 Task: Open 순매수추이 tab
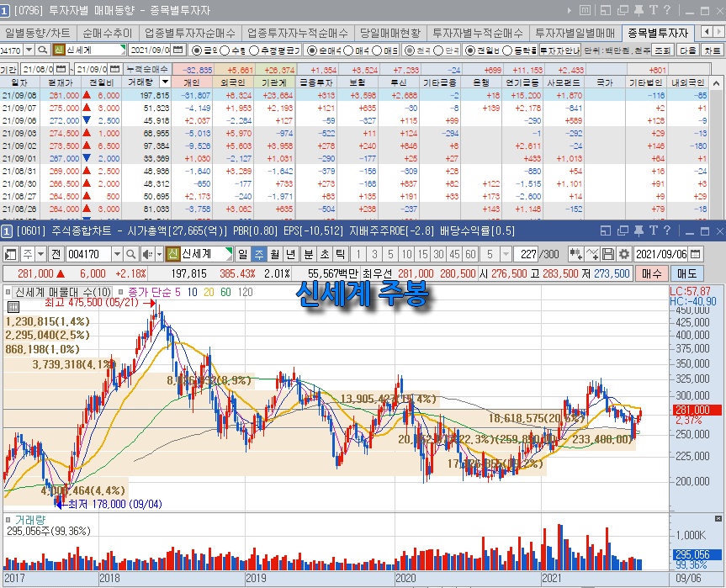pos(108,33)
